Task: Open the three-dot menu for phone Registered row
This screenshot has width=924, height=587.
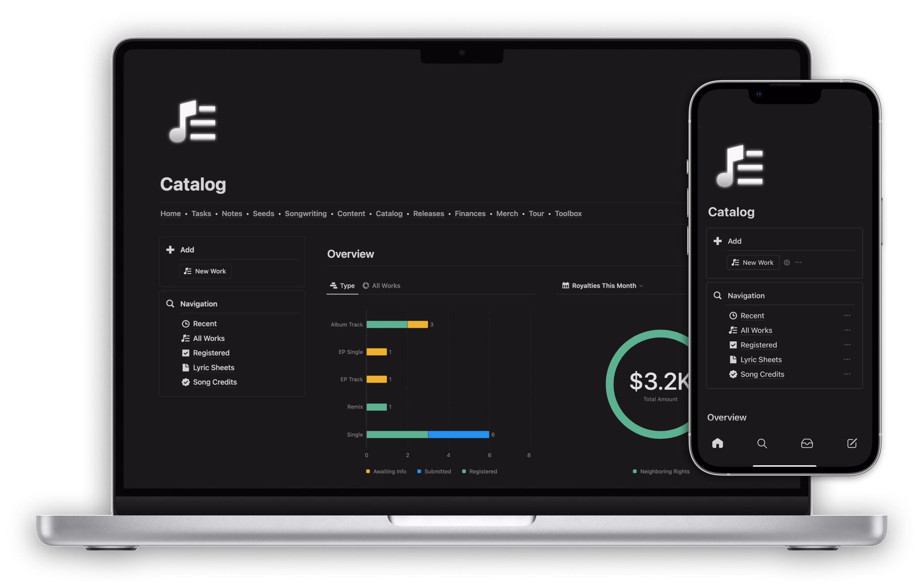Action: [847, 345]
